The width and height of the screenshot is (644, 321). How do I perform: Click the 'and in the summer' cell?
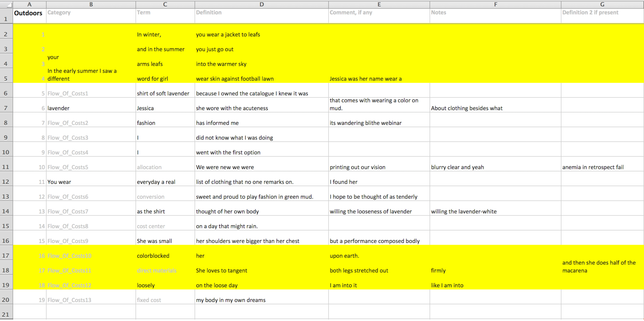pos(165,46)
